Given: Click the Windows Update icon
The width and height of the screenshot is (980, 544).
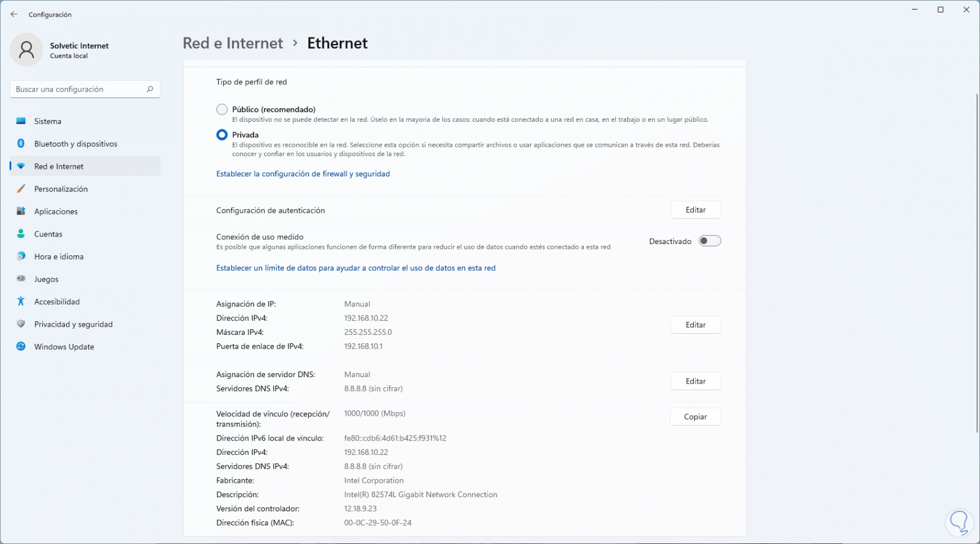Looking at the screenshot, I should click(21, 347).
